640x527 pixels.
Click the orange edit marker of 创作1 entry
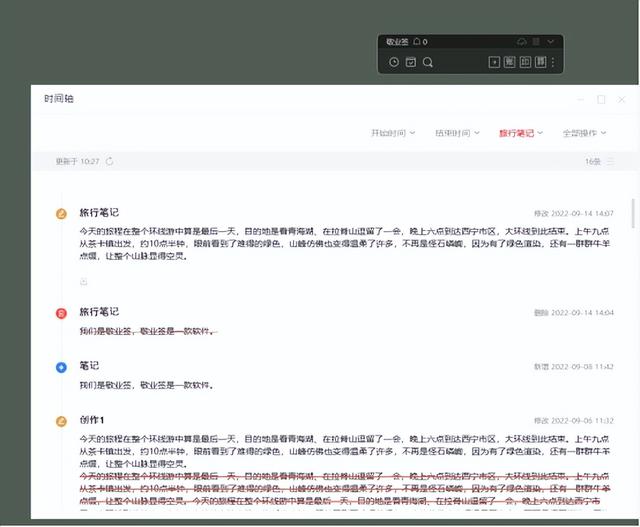coord(61,421)
